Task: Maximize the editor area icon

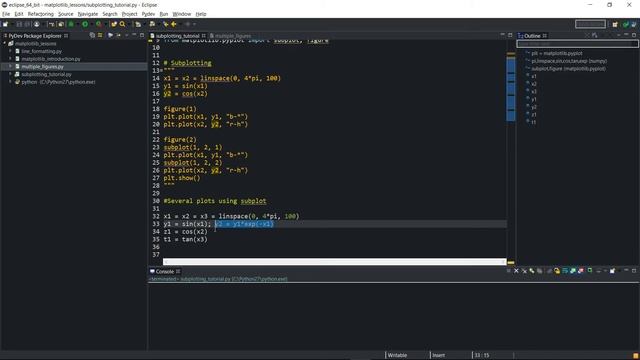Action: click(x=510, y=36)
